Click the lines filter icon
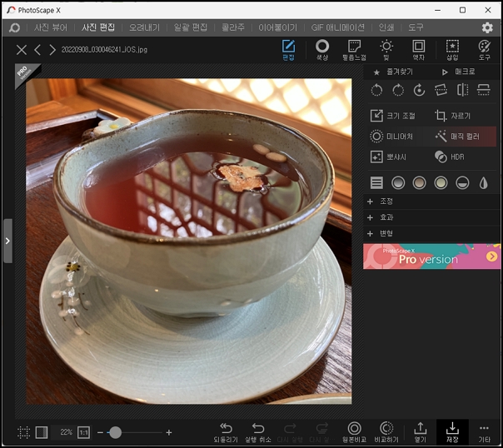The image size is (503, 448). pos(376,183)
